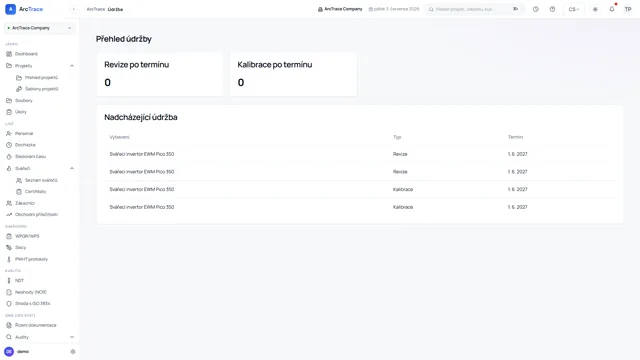Click the Personál people icon
Image resolution: width=640 pixels, height=360 pixels.
[9, 133]
